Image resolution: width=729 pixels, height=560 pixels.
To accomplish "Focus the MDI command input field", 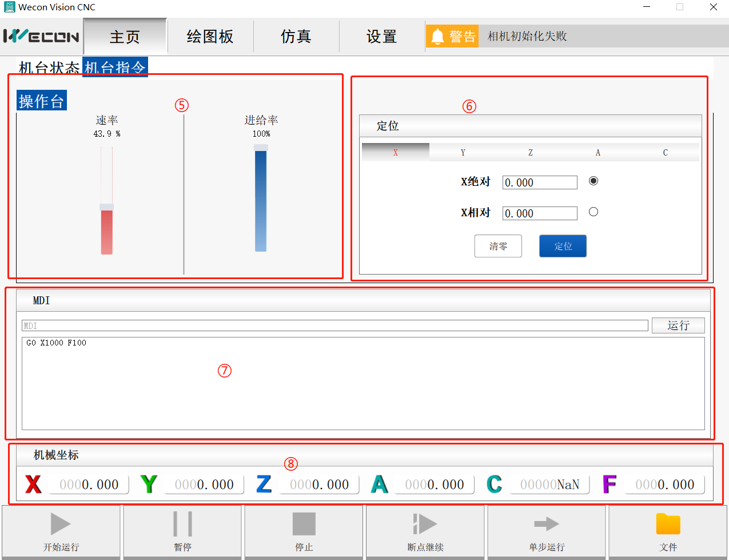I will [334, 325].
